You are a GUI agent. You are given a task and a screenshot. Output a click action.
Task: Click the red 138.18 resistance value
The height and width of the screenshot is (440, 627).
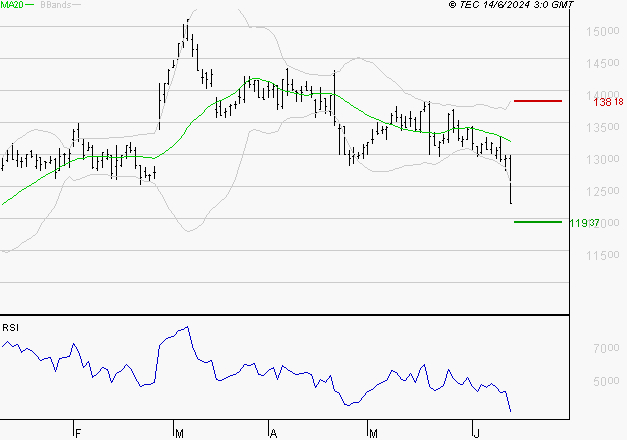pyautogui.click(x=608, y=102)
